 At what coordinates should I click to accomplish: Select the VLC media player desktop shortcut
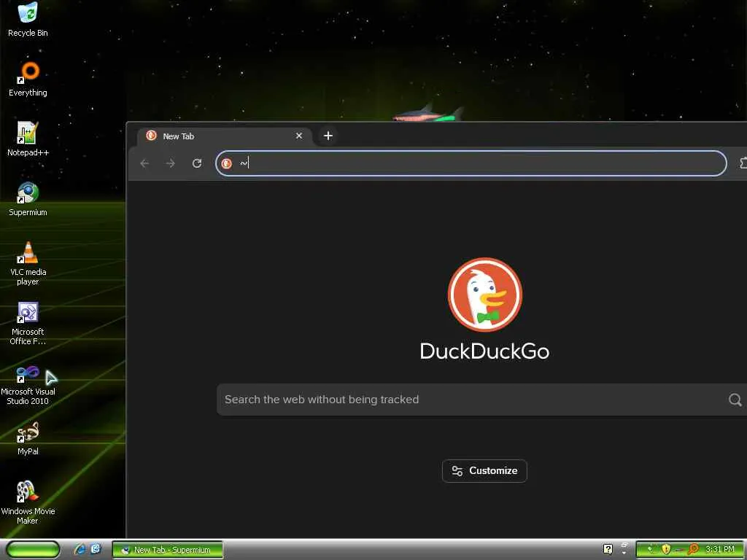(x=28, y=263)
